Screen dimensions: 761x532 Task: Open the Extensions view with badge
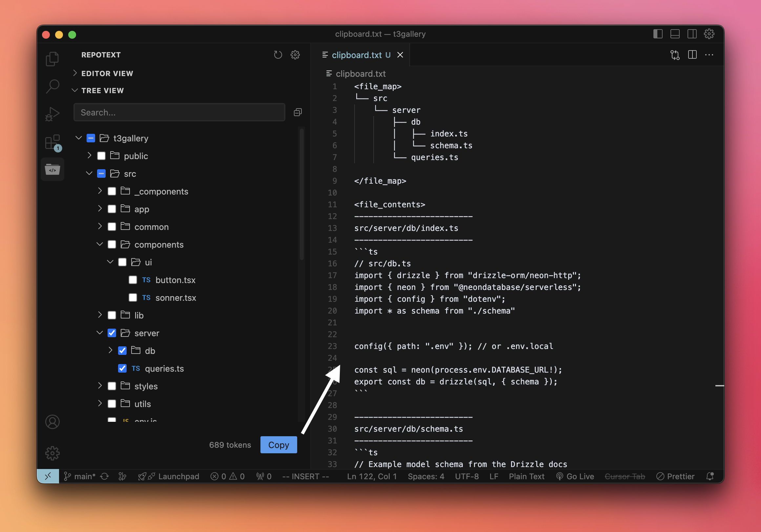point(52,142)
